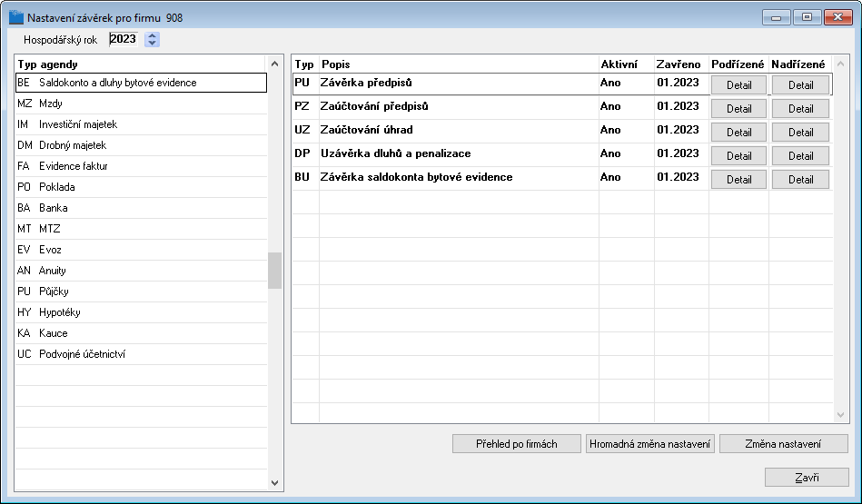Viewport: 862px width, 504px height.
Task: Increase the Hospodářský rok with up arrow
Action: click(x=153, y=35)
